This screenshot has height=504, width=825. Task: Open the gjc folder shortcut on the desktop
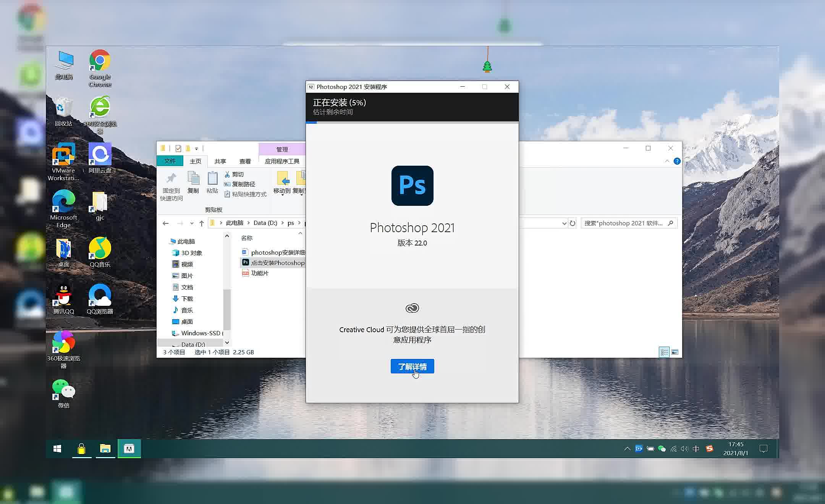(100, 205)
